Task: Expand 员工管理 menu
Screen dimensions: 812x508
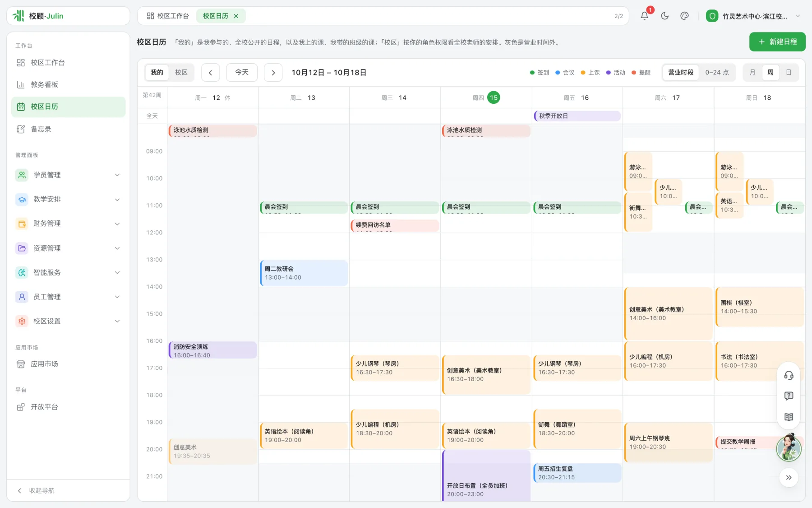Action: (68, 297)
